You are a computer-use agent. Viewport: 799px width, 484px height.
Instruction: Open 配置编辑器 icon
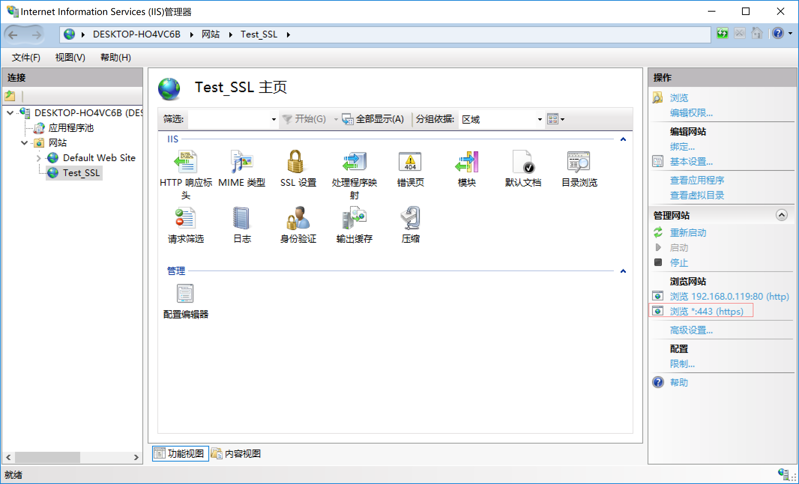pyautogui.click(x=185, y=293)
